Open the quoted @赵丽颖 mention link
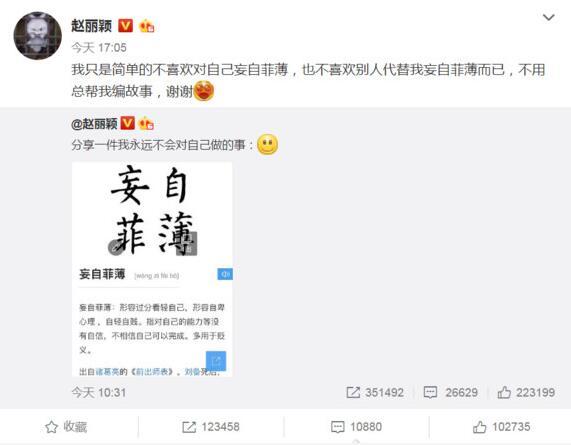The image size is (571, 445). point(94,124)
